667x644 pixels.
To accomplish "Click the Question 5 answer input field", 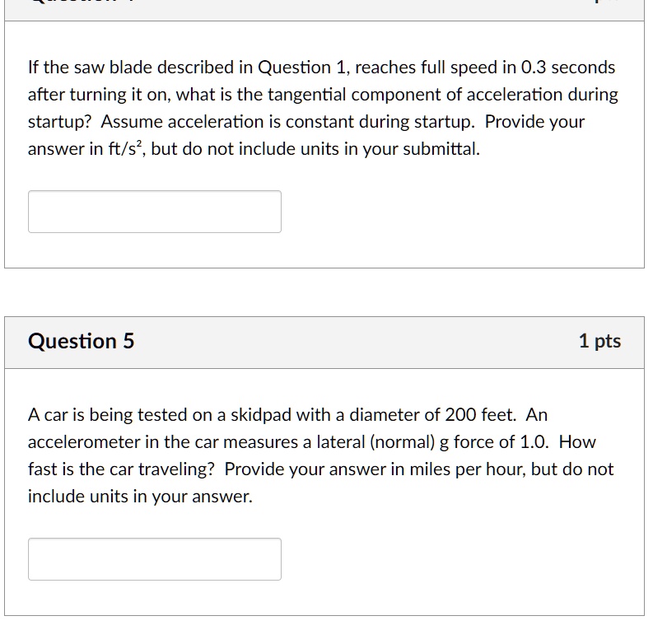I will (x=155, y=559).
